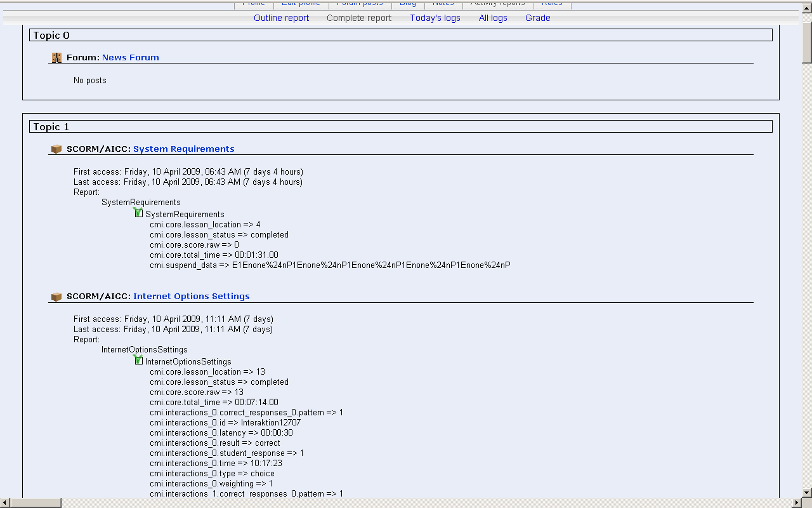Click 'cmi.interactions_0.weighting => 1' line
The width and height of the screenshot is (812, 508).
coord(211,484)
